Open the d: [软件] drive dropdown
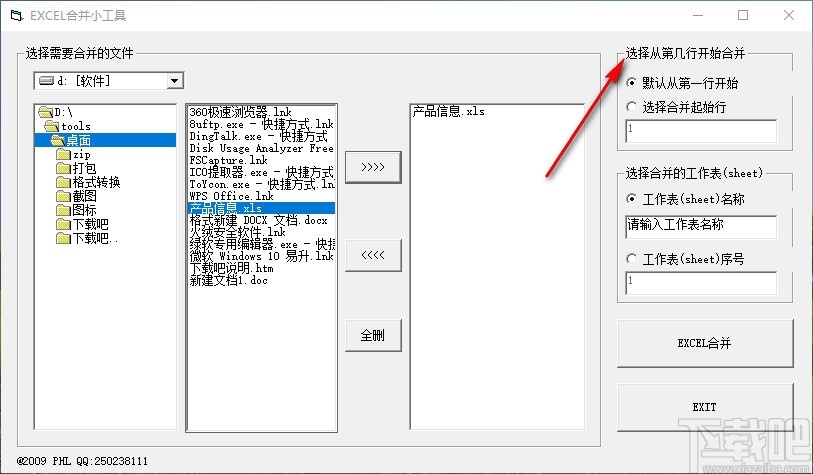Image resolution: width=813 pixels, height=474 pixels. (x=174, y=81)
